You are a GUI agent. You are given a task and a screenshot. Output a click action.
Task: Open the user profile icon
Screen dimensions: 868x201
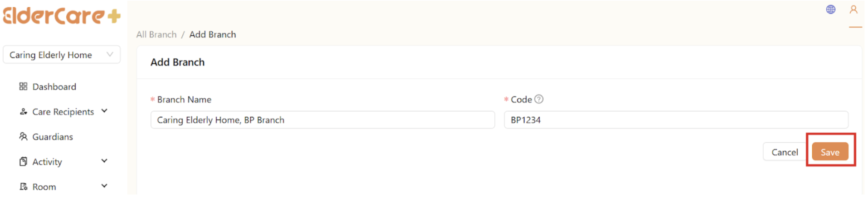point(853,10)
